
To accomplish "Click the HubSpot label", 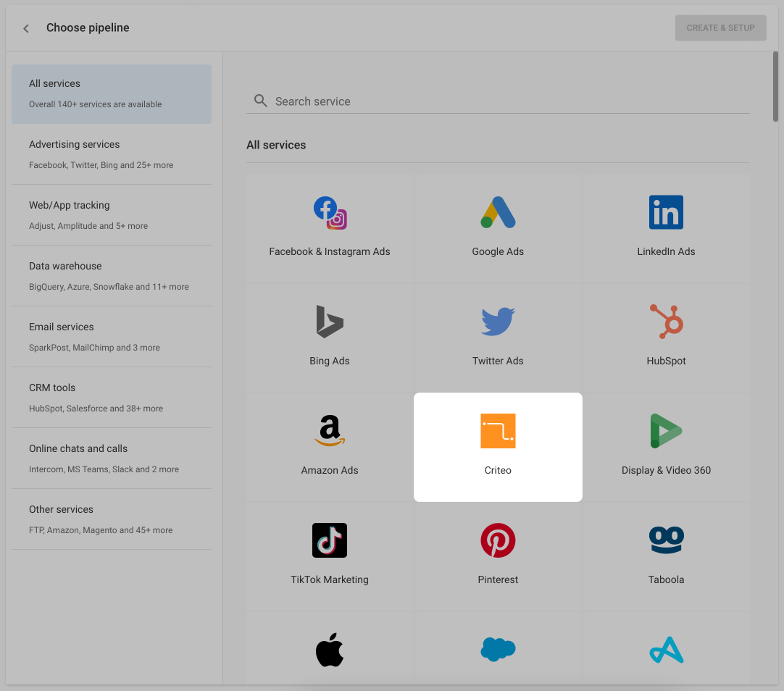I will point(666,361).
